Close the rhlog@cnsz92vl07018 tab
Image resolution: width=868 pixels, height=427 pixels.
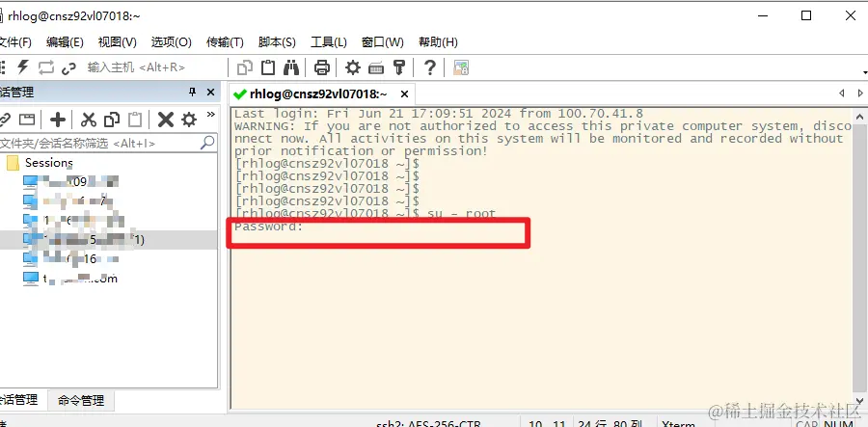[405, 94]
